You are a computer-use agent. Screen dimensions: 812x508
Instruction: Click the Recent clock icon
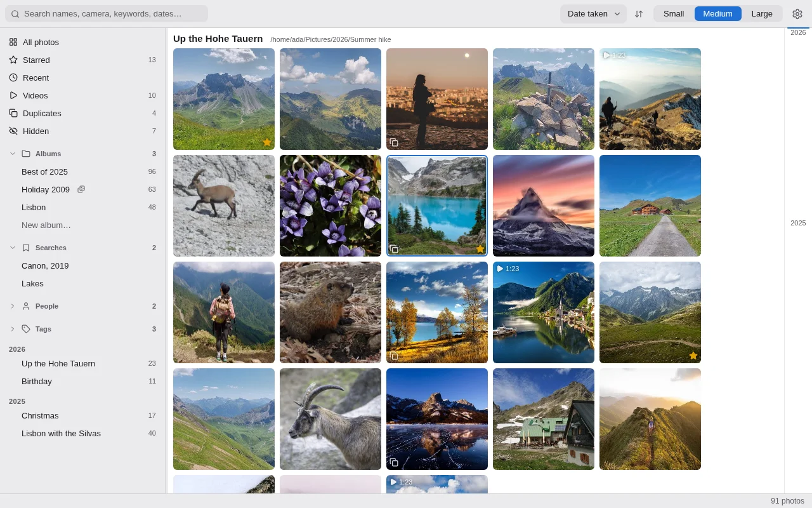[13, 77]
